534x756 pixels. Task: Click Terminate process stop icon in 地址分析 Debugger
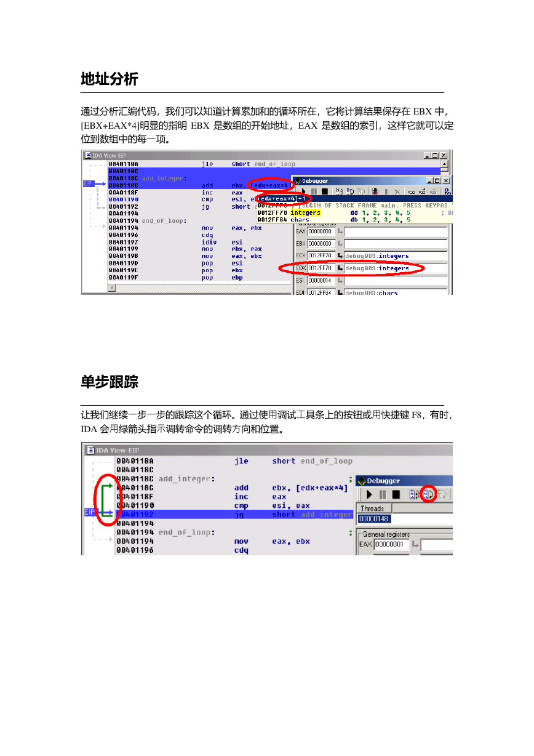pos(324,191)
